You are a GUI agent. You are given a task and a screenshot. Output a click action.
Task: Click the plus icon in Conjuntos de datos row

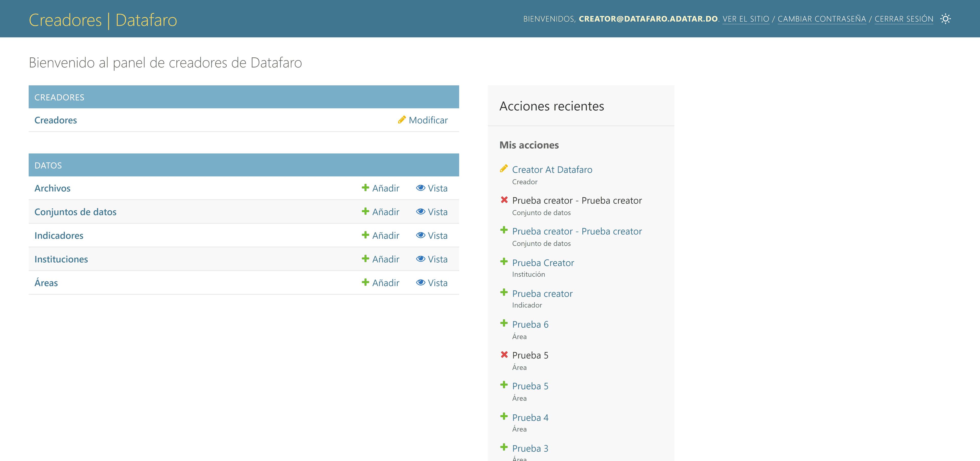pyautogui.click(x=365, y=211)
